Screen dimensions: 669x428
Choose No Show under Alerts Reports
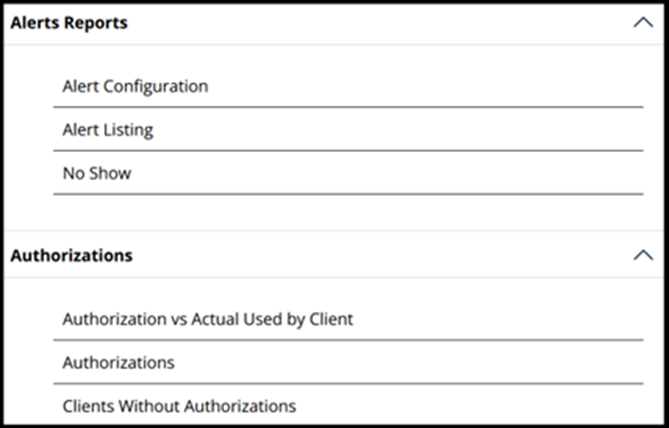tap(348, 173)
